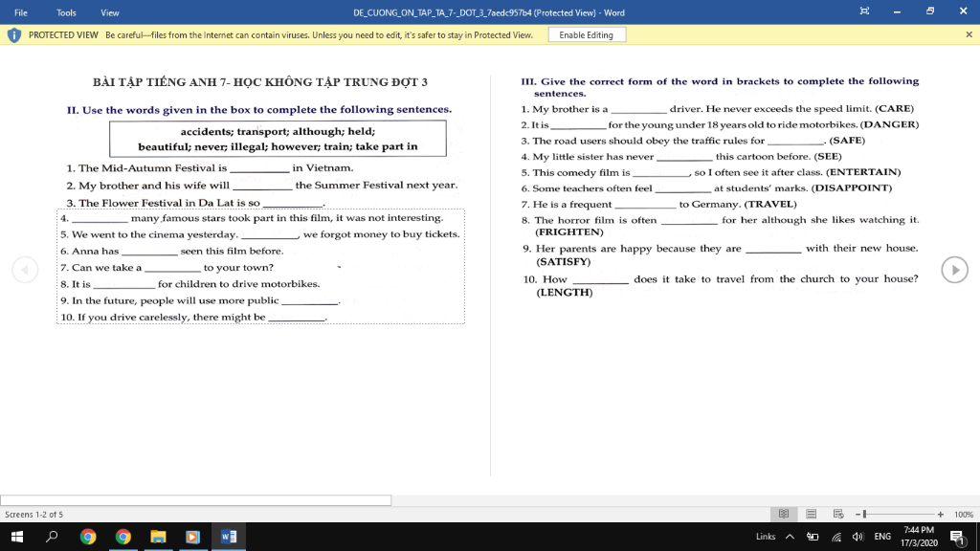The height and width of the screenshot is (551, 980).
Task: Click sentence 'Can we take a ... to your town?'
Action: pyautogui.click(x=167, y=268)
